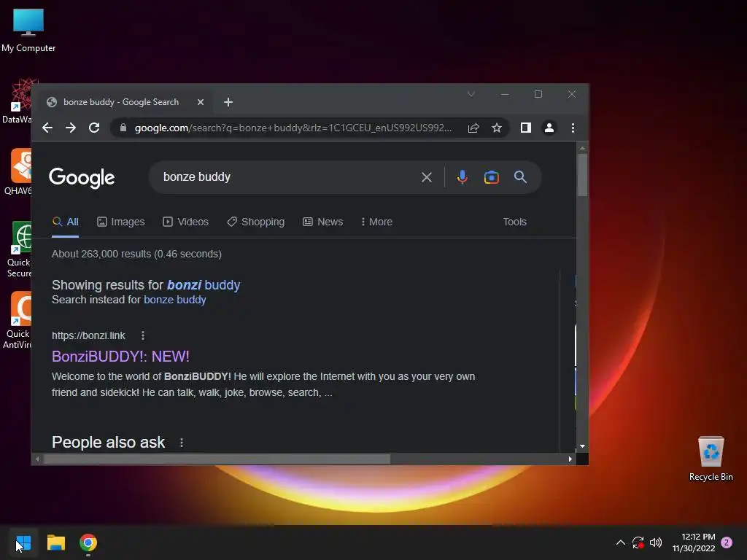Viewport: 747px width, 560px height.
Task: Click the horizontal scrollbar thumb
Action: [x=217, y=459]
